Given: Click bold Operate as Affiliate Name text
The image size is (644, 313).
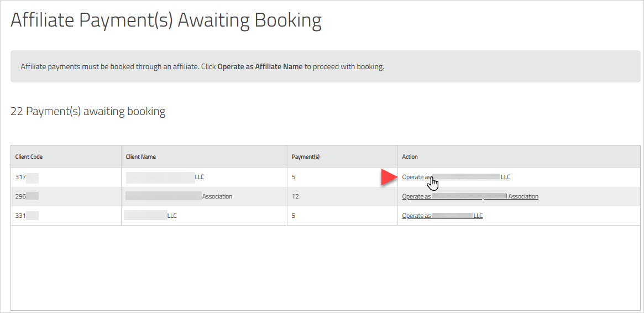Looking at the screenshot, I should 260,67.
